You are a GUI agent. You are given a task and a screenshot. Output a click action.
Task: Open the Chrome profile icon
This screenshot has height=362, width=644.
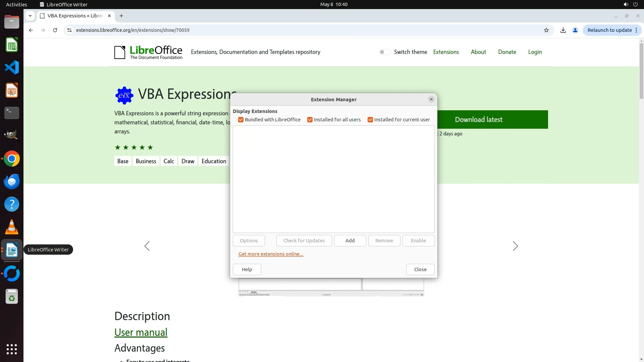(575, 30)
